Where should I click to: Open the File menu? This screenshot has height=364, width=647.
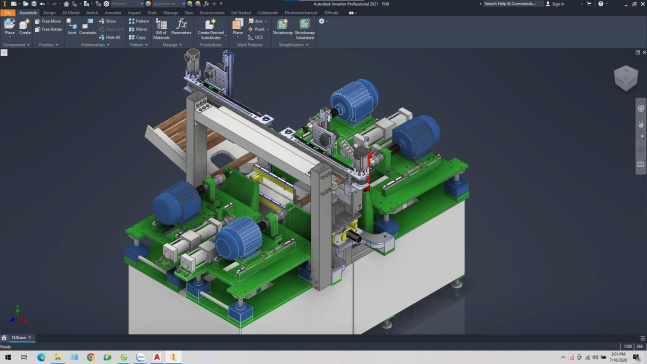tap(8, 13)
